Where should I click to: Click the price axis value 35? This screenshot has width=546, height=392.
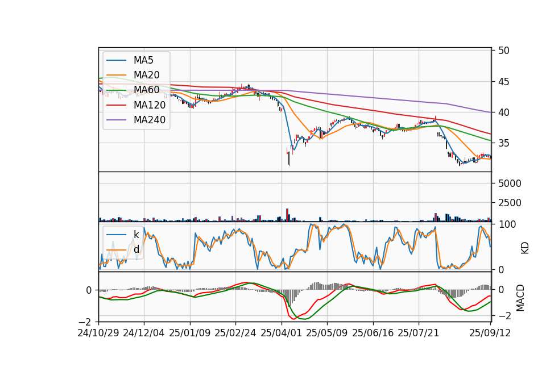pos(504,143)
